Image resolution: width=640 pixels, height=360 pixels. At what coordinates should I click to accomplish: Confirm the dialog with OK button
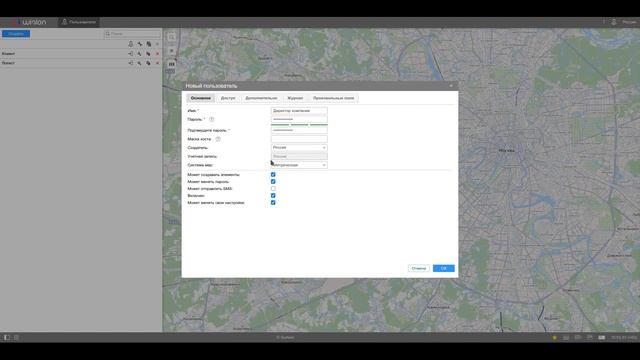(444, 268)
